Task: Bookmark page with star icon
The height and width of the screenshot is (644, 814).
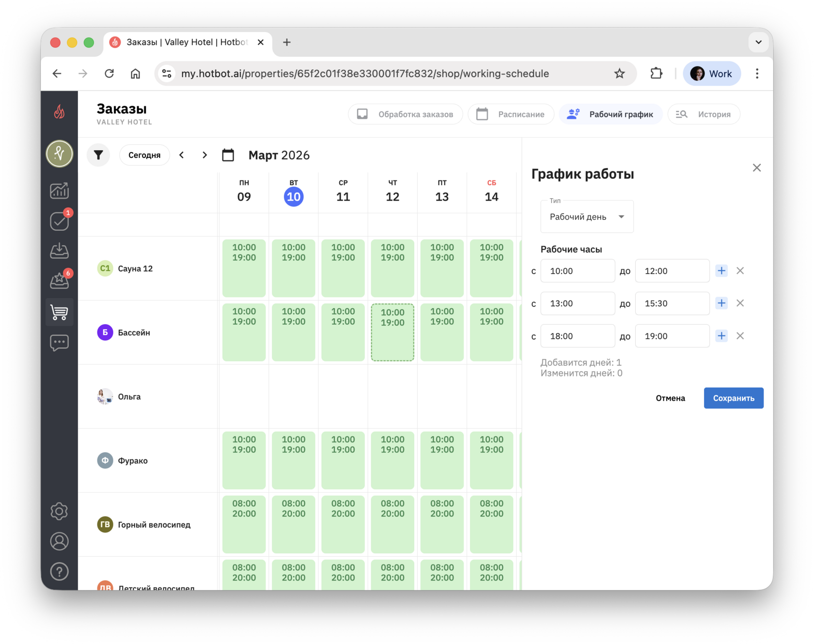Action: [x=619, y=74]
